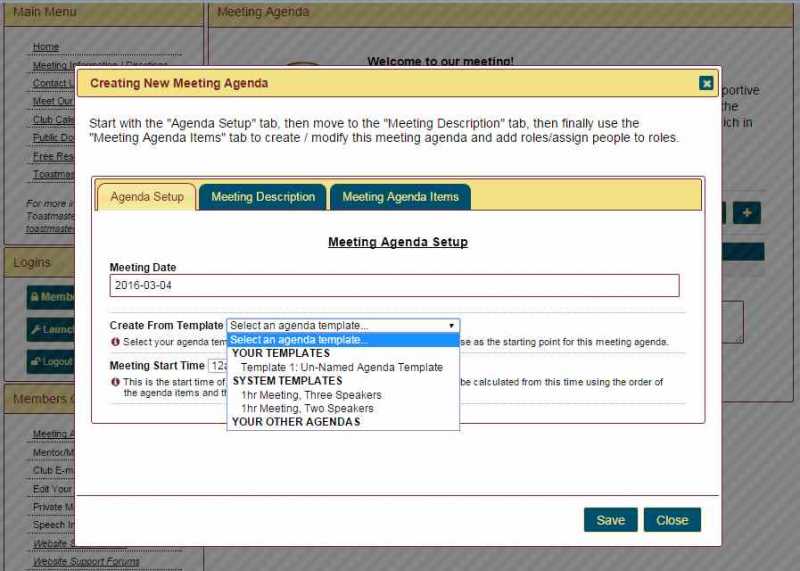Click the unlock icon on Logout button
Screen dimensions: 800x571
[x=35, y=362]
